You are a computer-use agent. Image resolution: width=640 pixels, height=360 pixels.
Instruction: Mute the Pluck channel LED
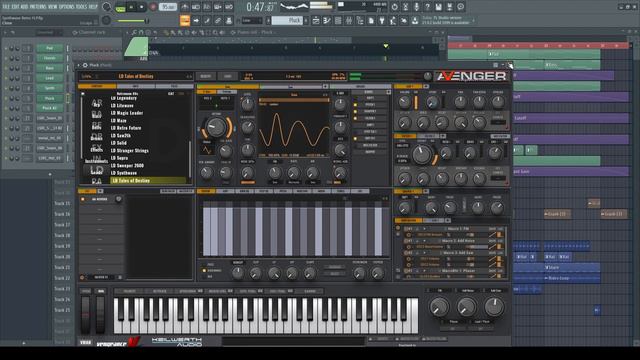[x=7, y=98]
